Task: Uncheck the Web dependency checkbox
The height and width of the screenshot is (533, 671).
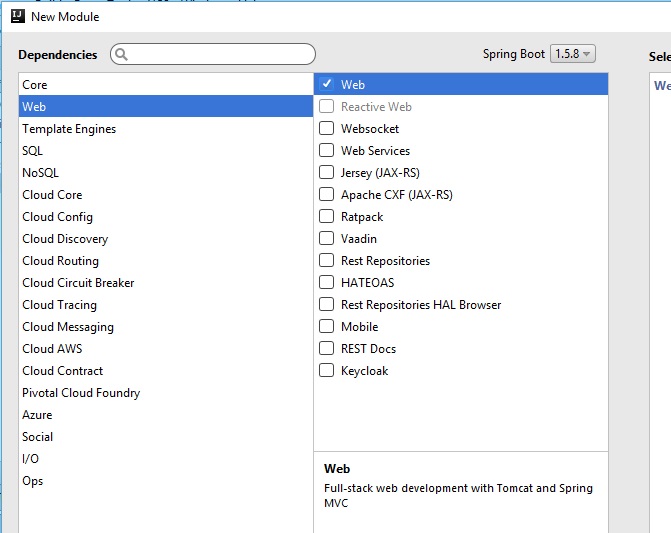Action: 327,84
